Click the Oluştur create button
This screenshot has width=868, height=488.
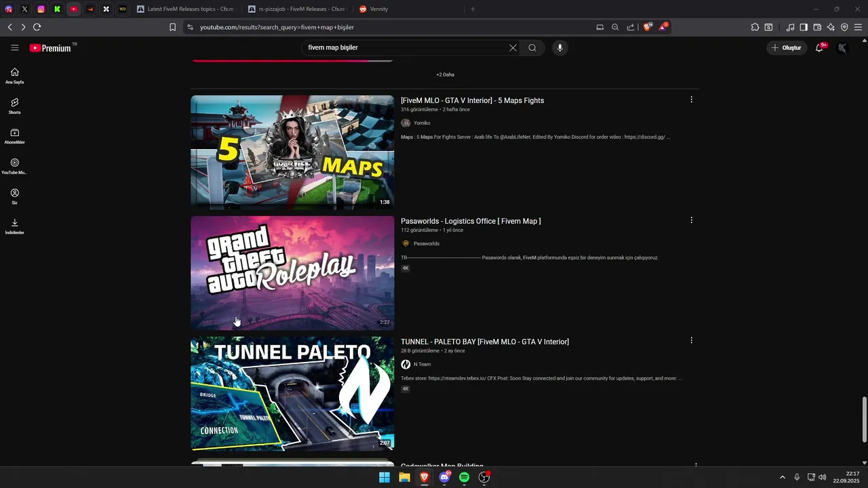click(x=787, y=47)
